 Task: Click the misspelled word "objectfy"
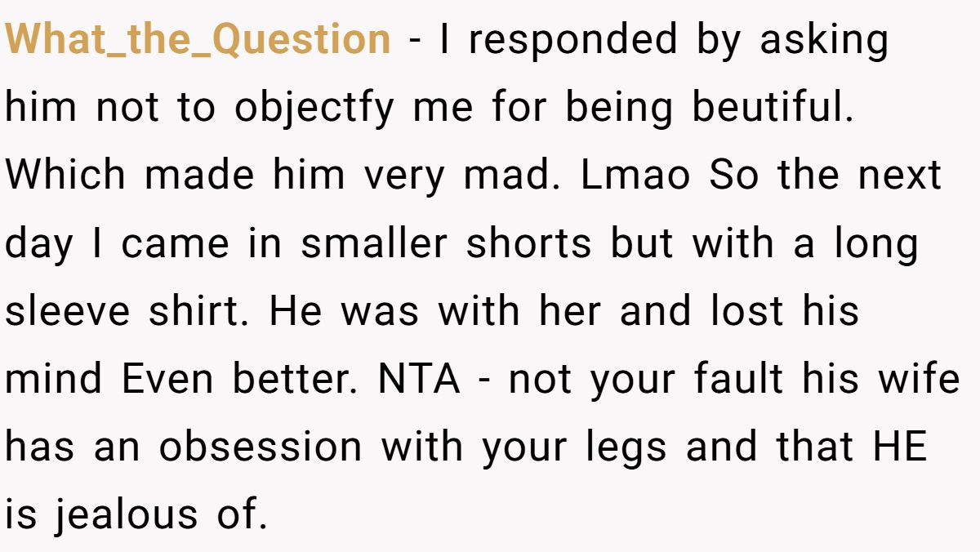click(315, 108)
